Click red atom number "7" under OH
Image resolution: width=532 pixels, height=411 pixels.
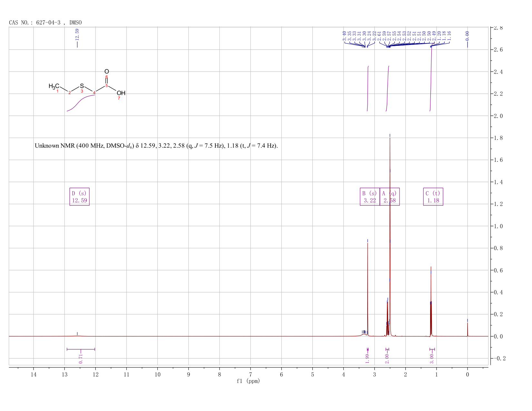click(119, 98)
